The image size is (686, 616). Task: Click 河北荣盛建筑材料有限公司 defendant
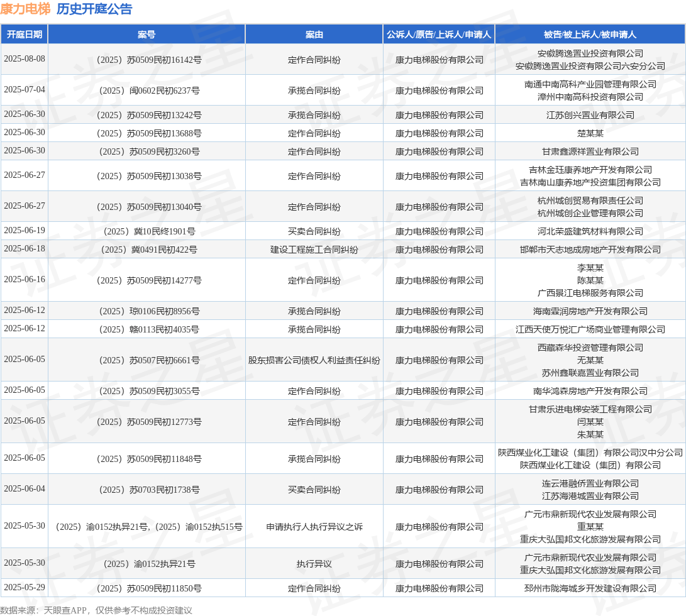pyautogui.click(x=590, y=231)
